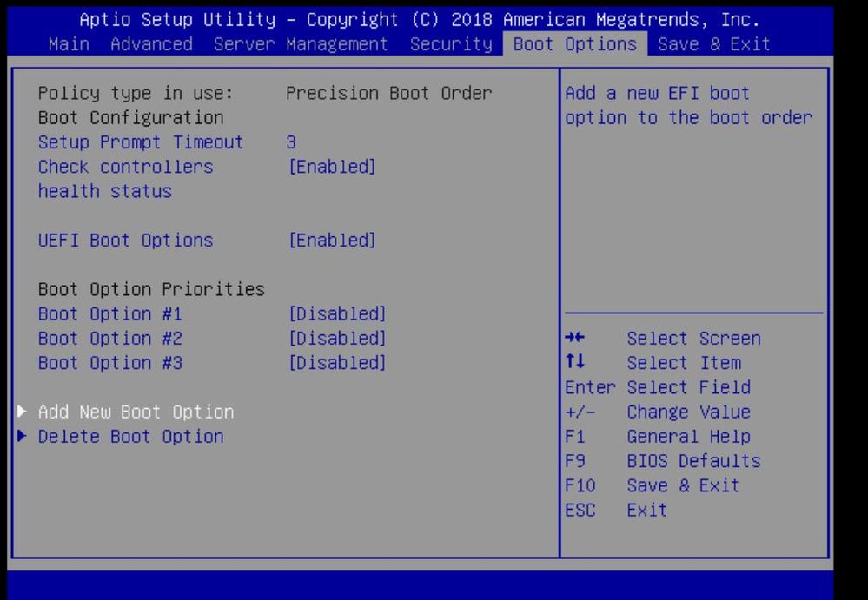Open Boot Option #1 value selector
Screen dimensions: 868x600
[337, 313]
